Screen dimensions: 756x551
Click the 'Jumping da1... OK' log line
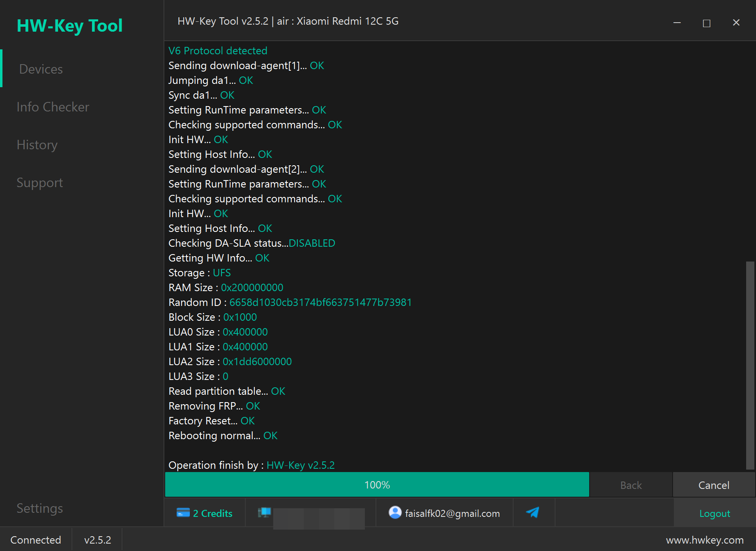pyautogui.click(x=211, y=80)
